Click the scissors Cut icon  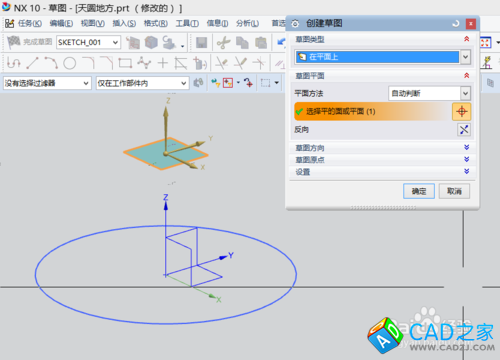pos(223,43)
